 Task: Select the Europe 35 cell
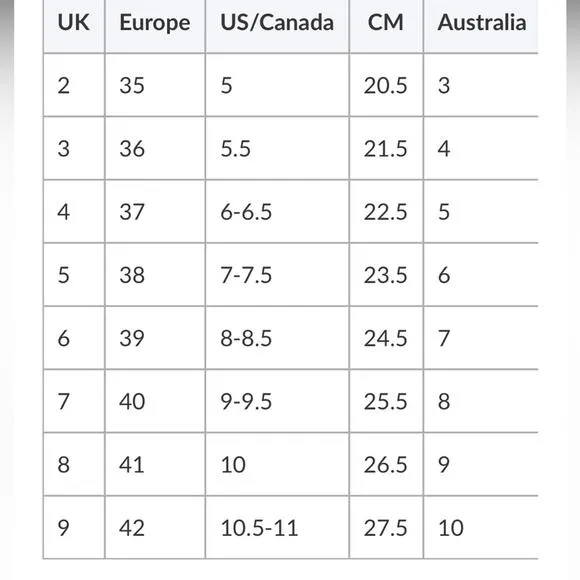pos(155,85)
